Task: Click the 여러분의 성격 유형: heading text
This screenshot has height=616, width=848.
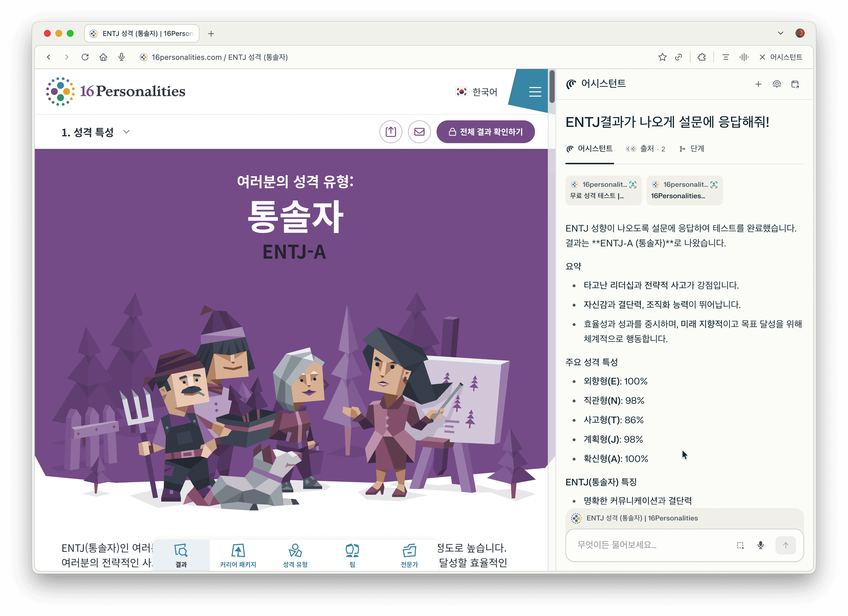Action: [295, 182]
